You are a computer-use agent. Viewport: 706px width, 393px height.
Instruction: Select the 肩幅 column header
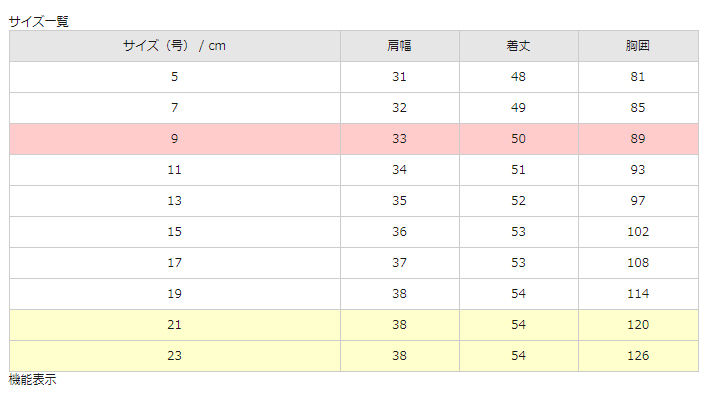tap(399, 46)
